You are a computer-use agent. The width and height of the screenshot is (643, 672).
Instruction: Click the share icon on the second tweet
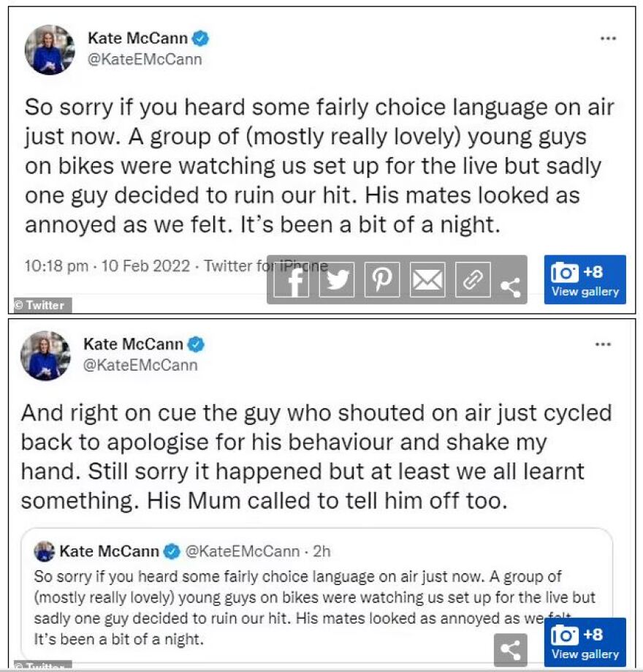click(x=511, y=649)
